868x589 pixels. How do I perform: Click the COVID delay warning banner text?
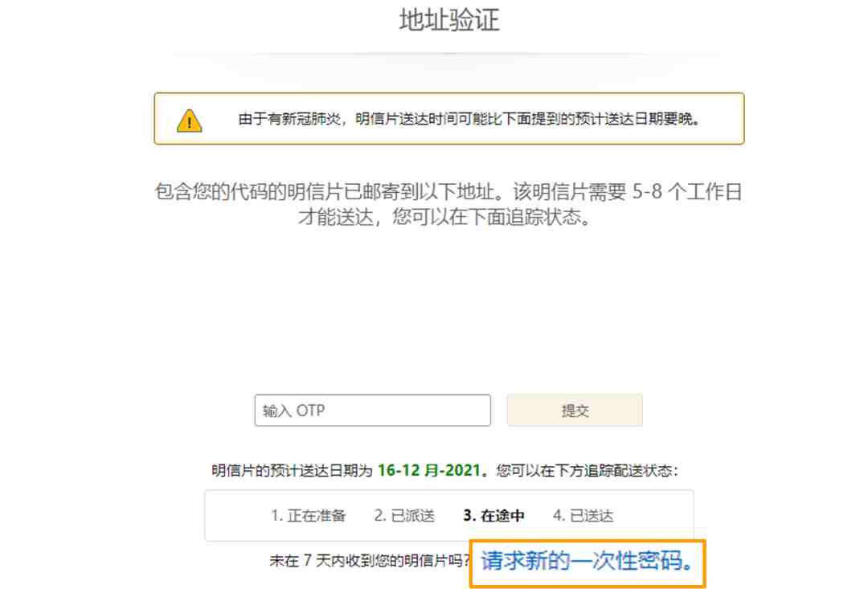(469, 119)
